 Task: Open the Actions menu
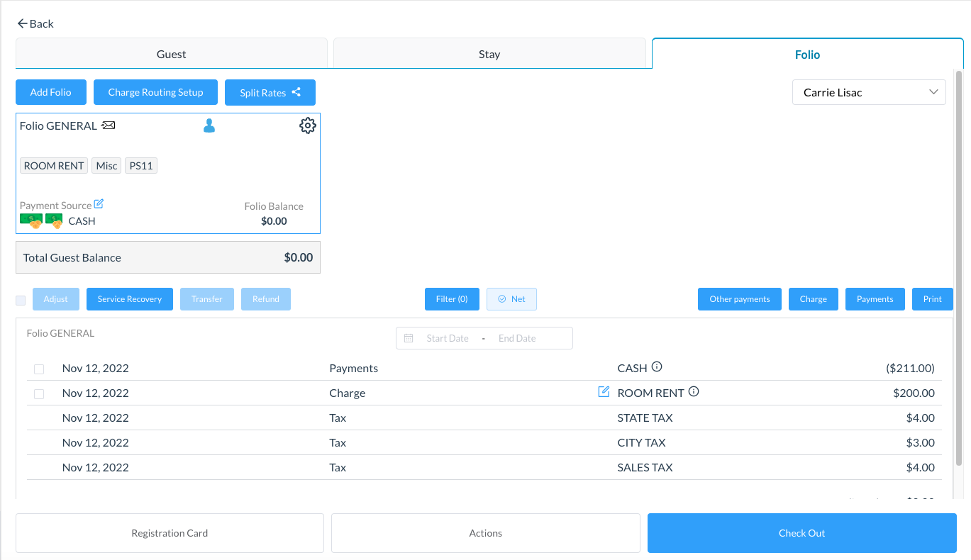(x=485, y=533)
